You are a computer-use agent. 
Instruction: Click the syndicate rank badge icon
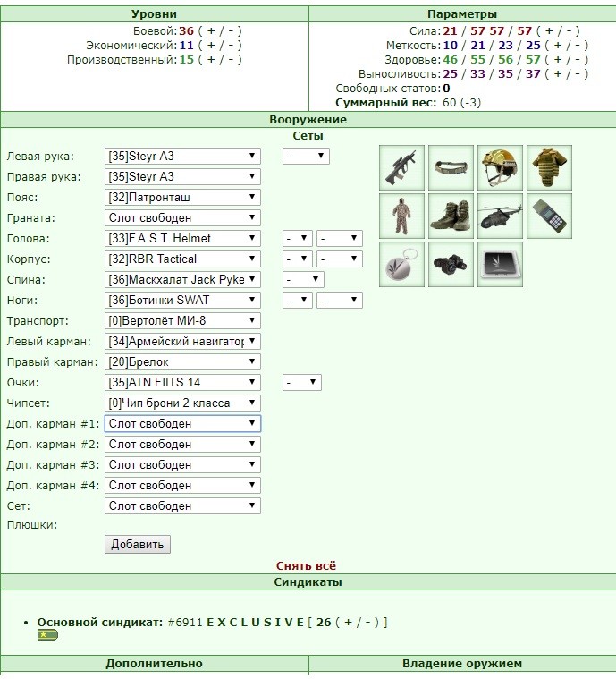tap(47, 635)
